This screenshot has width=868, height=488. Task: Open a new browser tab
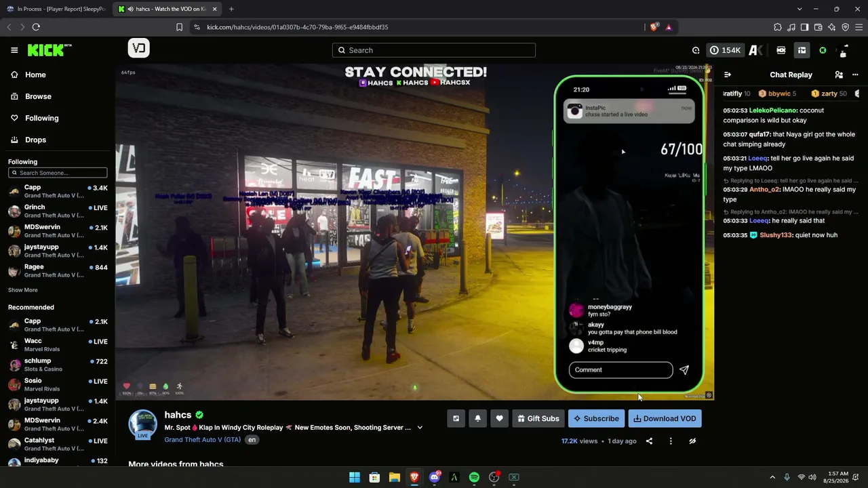[231, 9]
